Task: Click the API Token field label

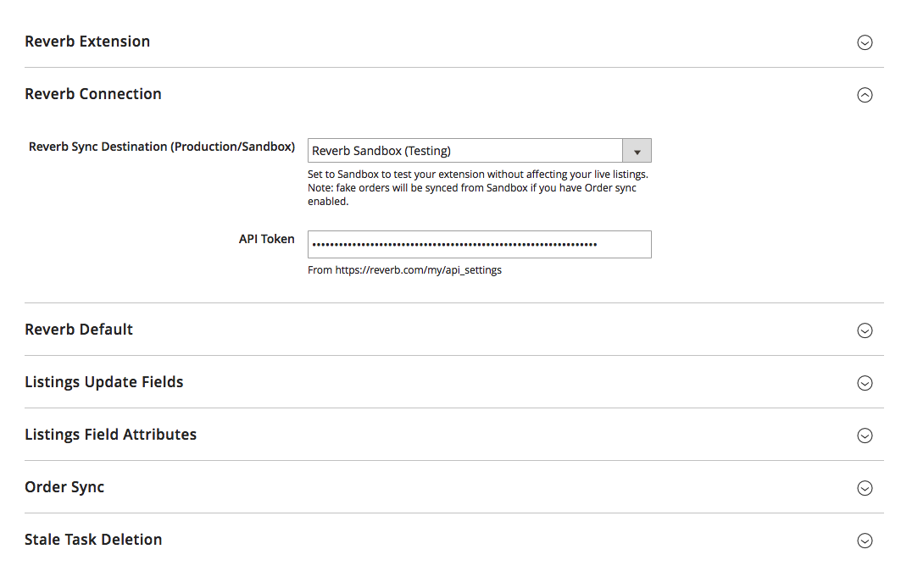Action: coord(266,239)
